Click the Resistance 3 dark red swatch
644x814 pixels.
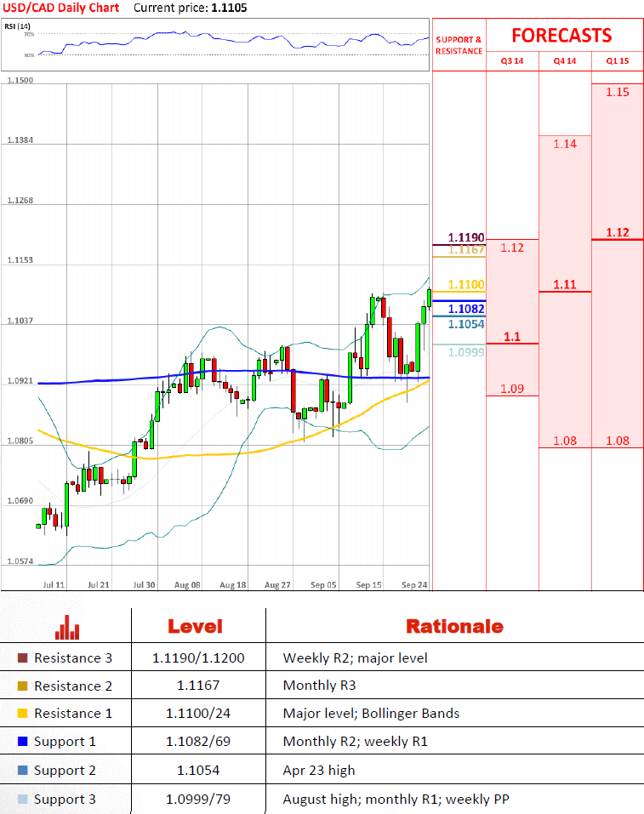click(22, 657)
